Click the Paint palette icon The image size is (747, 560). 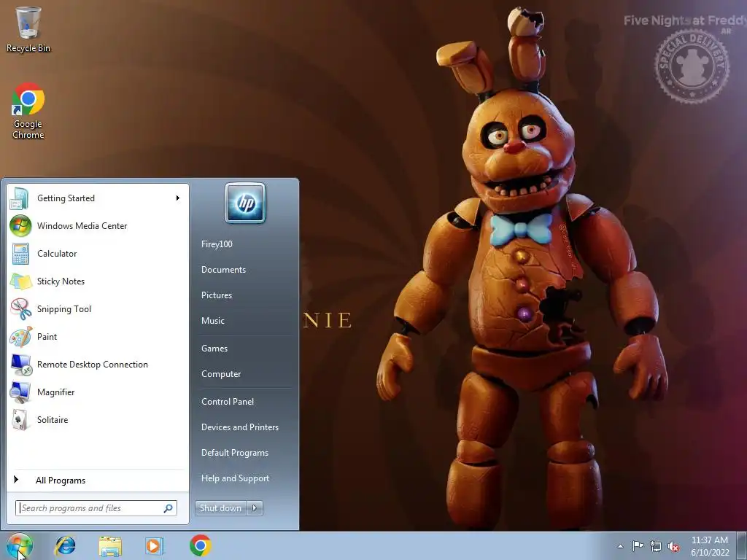click(x=20, y=336)
